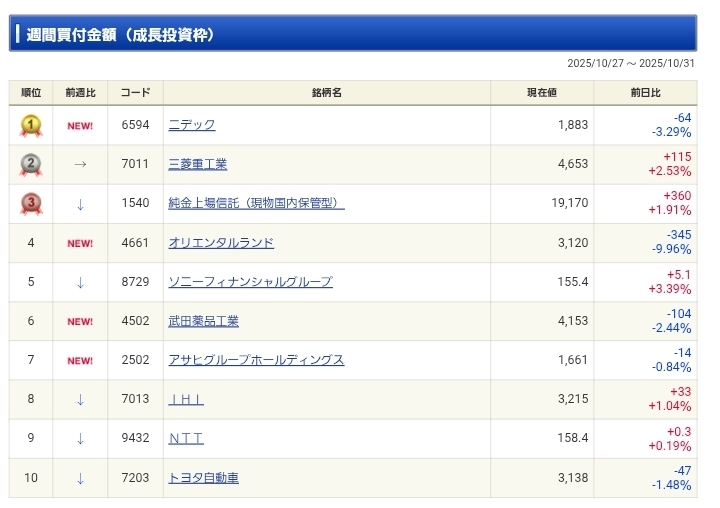The image size is (720, 508).
Task: Click the silver rank 2 medal icon
Action: click(x=31, y=165)
